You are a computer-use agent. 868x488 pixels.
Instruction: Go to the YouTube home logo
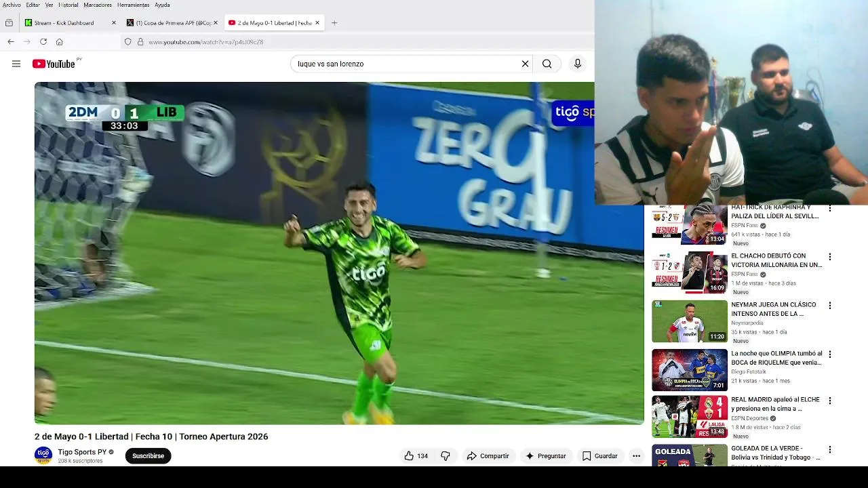point(54,64)
